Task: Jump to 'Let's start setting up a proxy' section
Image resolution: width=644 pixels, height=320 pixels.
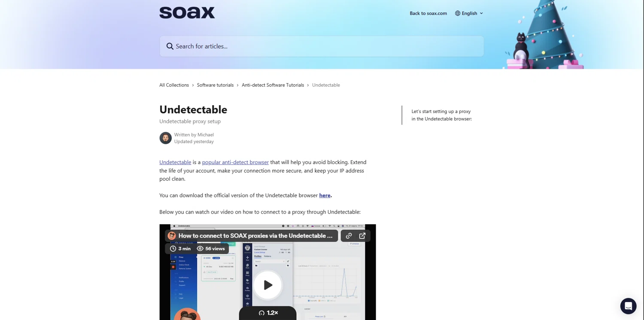Action: click(x=441, y=115)
